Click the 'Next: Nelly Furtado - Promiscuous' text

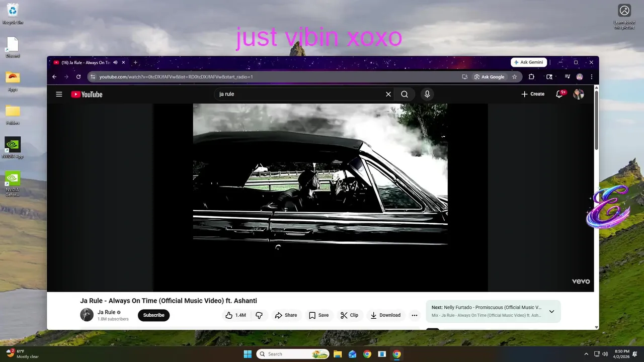point(487,307)
